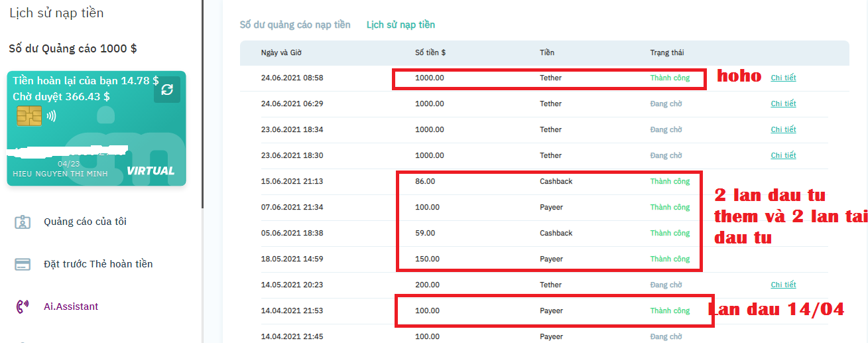This screenshot has width=868, height=343.
Task: Select the Lịch sử nạp tiền tab
Action: [401, 25]
